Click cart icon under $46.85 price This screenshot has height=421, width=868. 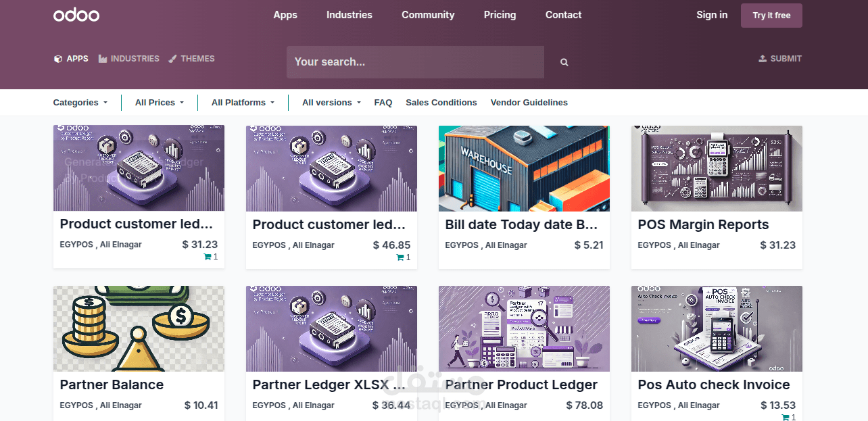[400, 257]
